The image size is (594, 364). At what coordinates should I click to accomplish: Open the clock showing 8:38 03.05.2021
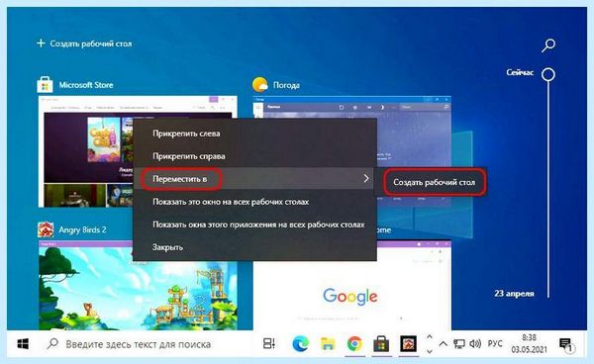[x=529, y=343]
